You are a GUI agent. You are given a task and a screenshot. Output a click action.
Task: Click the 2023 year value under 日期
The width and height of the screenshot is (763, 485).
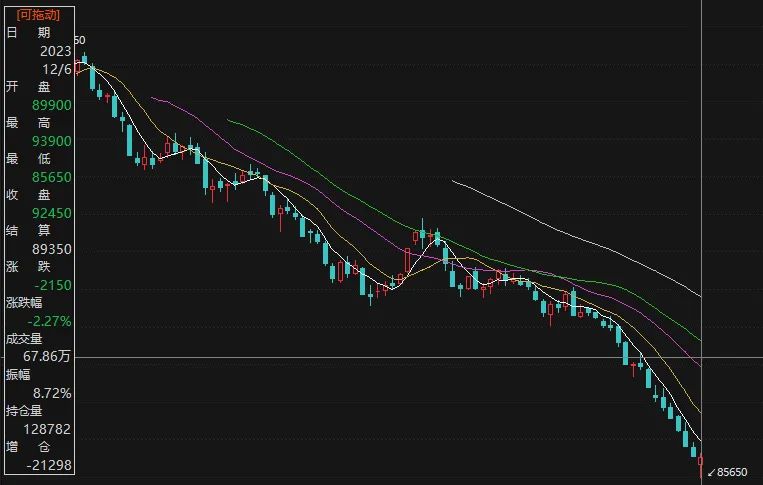[x=55, y=51]
